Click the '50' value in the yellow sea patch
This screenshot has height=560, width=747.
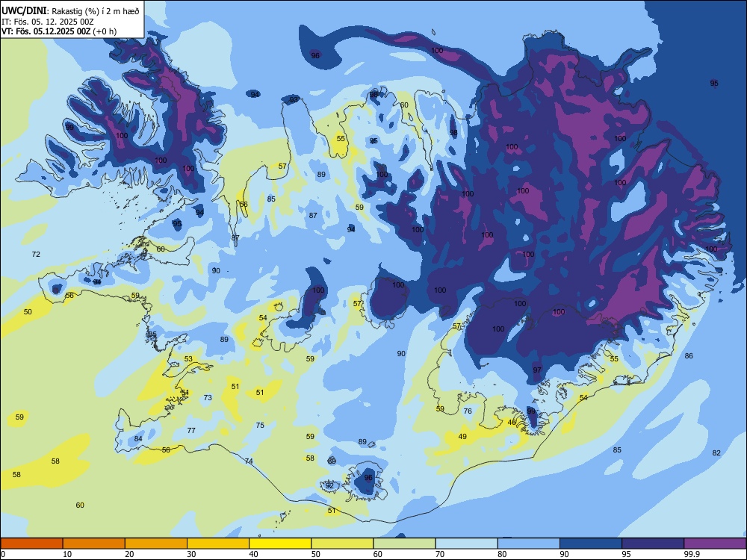click(x=28, y=312)
